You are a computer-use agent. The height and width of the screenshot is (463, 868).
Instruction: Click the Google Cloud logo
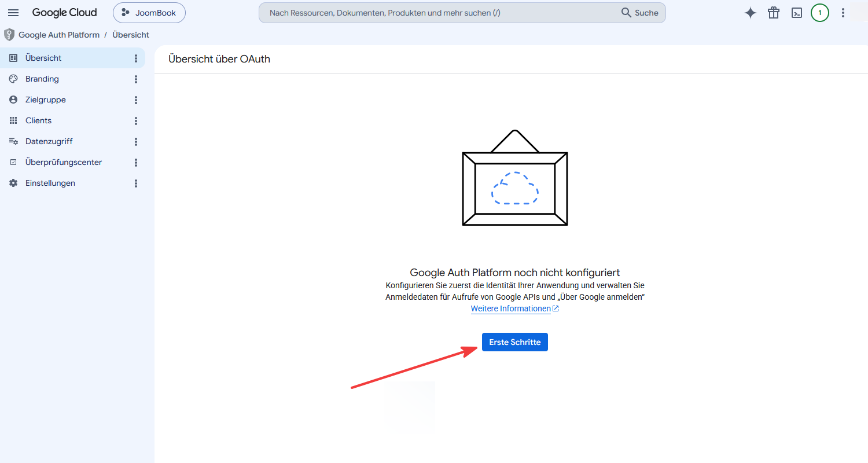click(x=64, y=13)
